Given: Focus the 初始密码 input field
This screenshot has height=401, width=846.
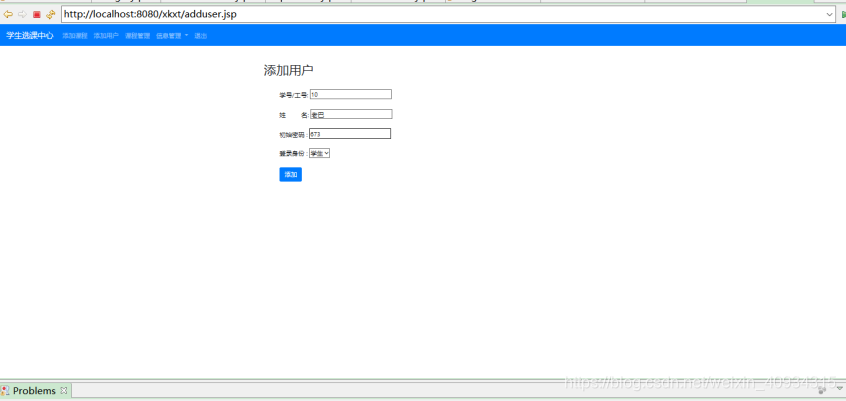Looking at the screenshot, I should click(350, 133).
